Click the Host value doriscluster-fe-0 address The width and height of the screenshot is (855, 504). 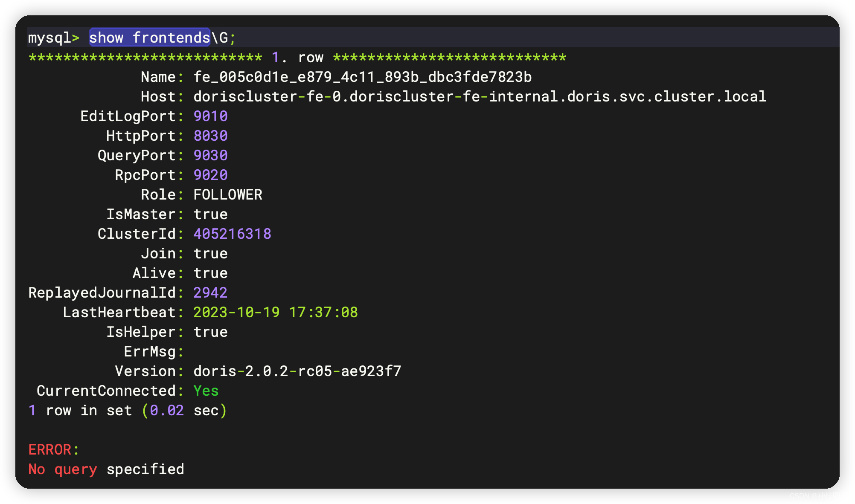(x=478, y=96)
